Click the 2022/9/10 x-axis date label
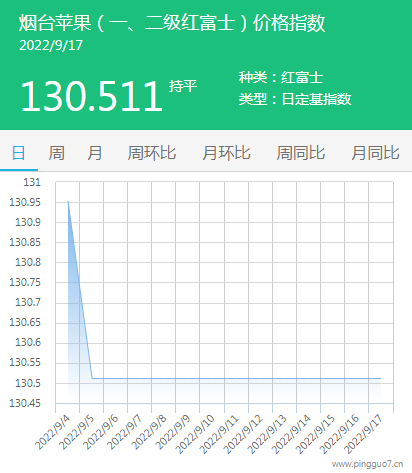Screen dimensions: 412x473 pos(195,434)
